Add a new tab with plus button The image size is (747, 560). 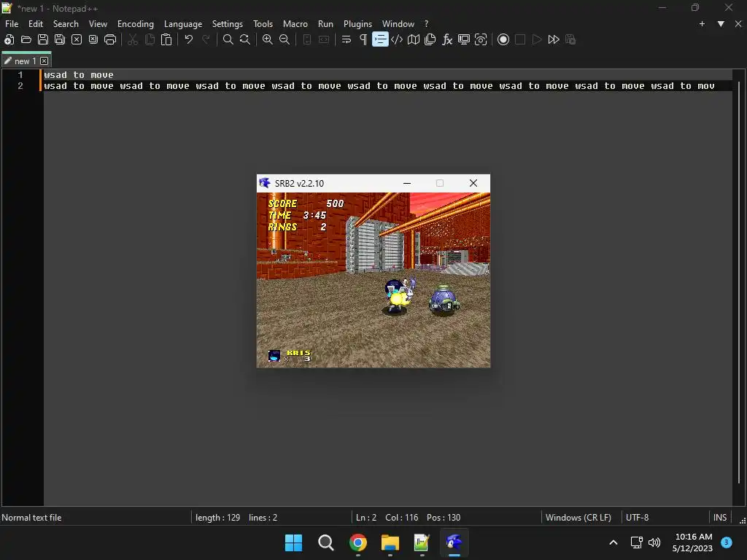pyautogui.click(x=702, y=24)
